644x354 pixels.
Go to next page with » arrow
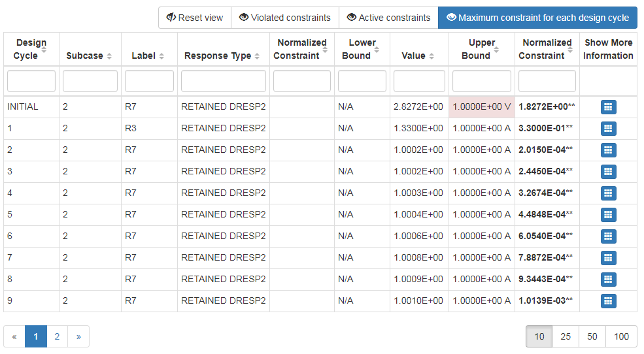coord(78,336)
